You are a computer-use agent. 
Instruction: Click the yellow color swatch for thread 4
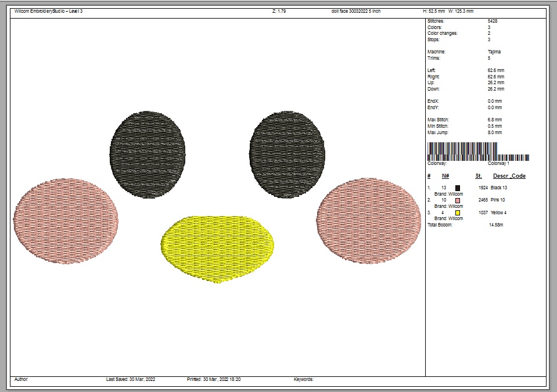[x=458, y=213]
